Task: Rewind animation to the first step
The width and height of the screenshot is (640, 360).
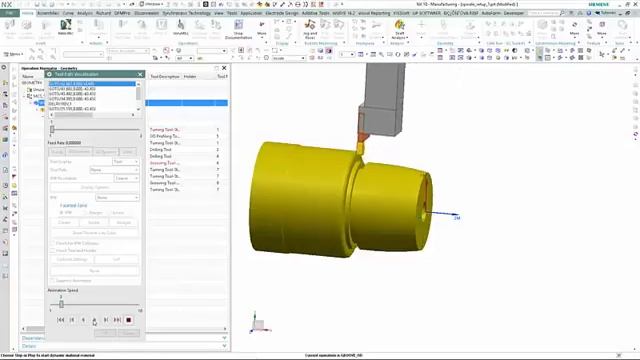Action: [61, 320]
